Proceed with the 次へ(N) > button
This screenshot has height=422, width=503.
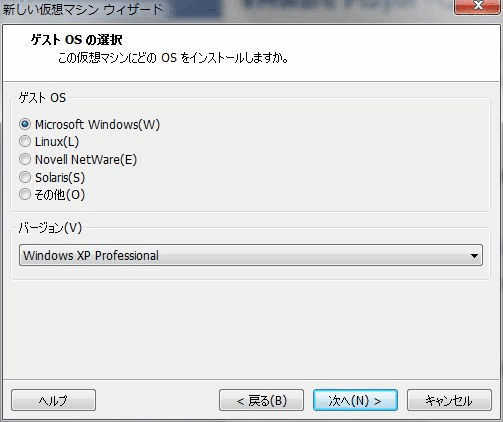355,400
